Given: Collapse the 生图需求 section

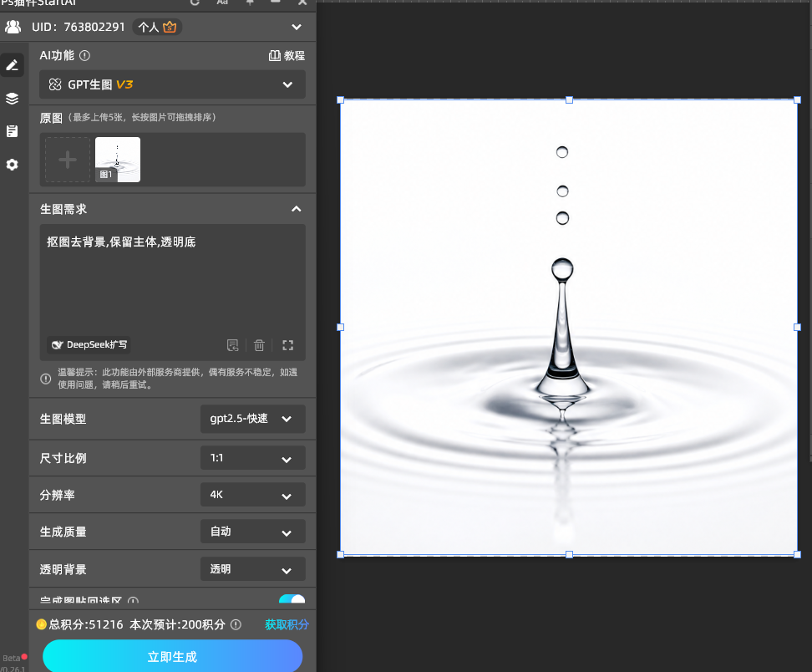Looking at the screenshot, I should (x=297, y=209).
